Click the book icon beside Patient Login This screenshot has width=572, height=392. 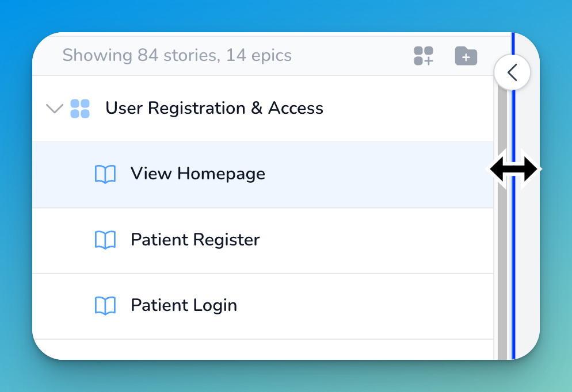point(106,305)
